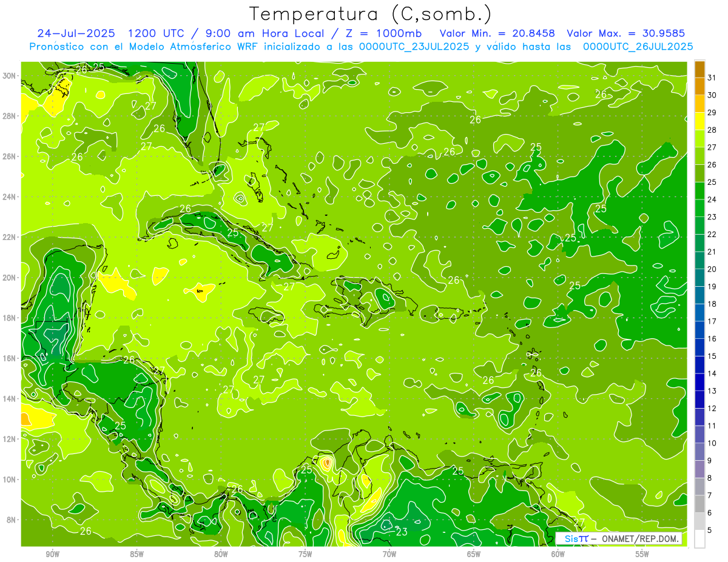
Task: Click the colorbar legend value '9'
Action: click(x=710, y=460)
